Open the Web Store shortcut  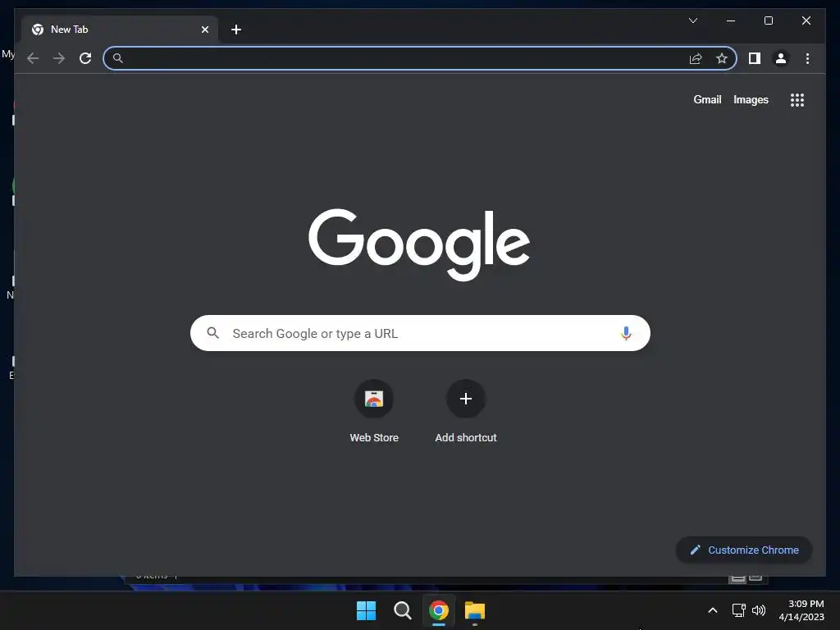tap(374, 412)
